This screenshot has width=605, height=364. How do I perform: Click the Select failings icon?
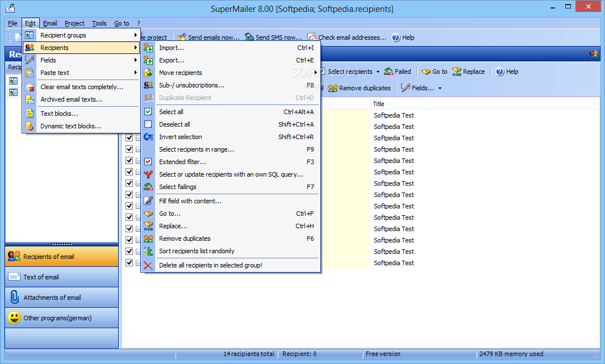point(148,187)
